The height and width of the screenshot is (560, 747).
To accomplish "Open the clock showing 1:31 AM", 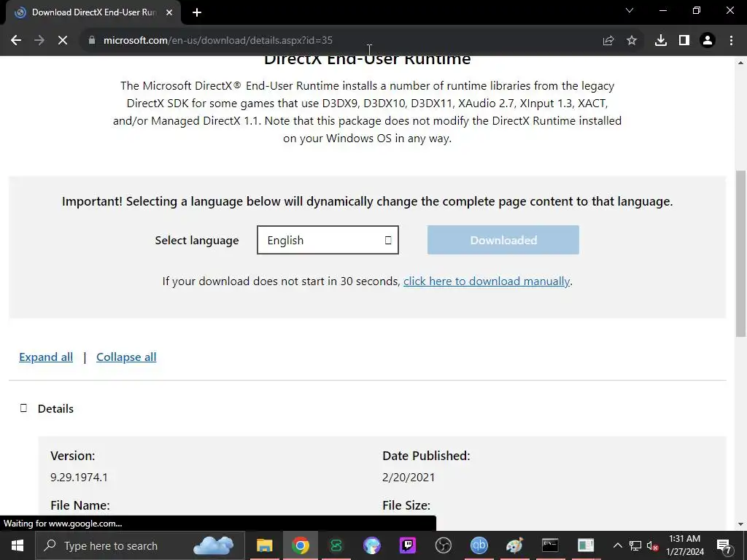I will [684, 545].
